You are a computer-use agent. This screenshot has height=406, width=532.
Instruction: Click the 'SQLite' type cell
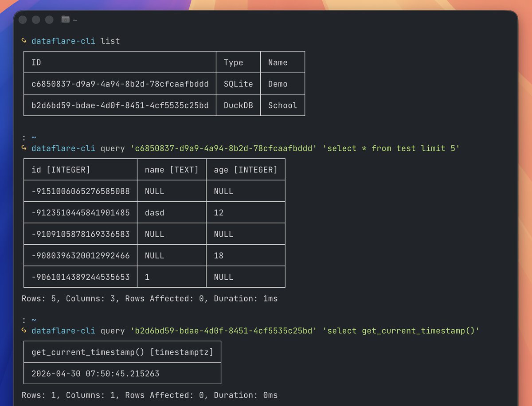[x=238, y=84]
